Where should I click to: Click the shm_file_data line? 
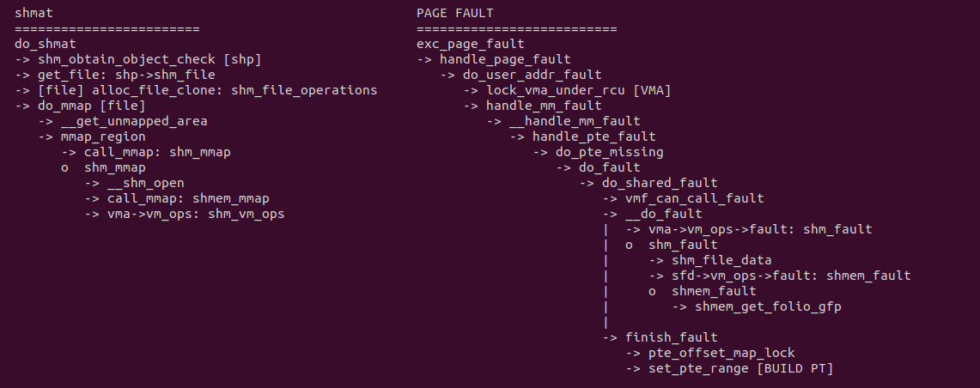[x=721, y=260]
